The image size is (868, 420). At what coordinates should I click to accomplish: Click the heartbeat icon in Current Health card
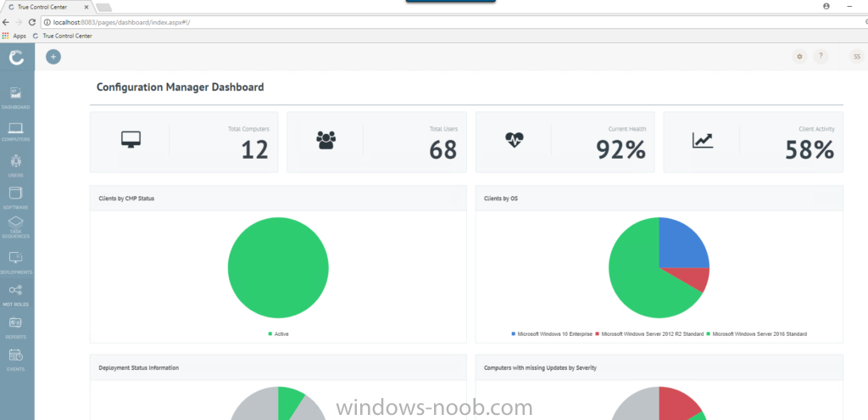pos(515,140)
